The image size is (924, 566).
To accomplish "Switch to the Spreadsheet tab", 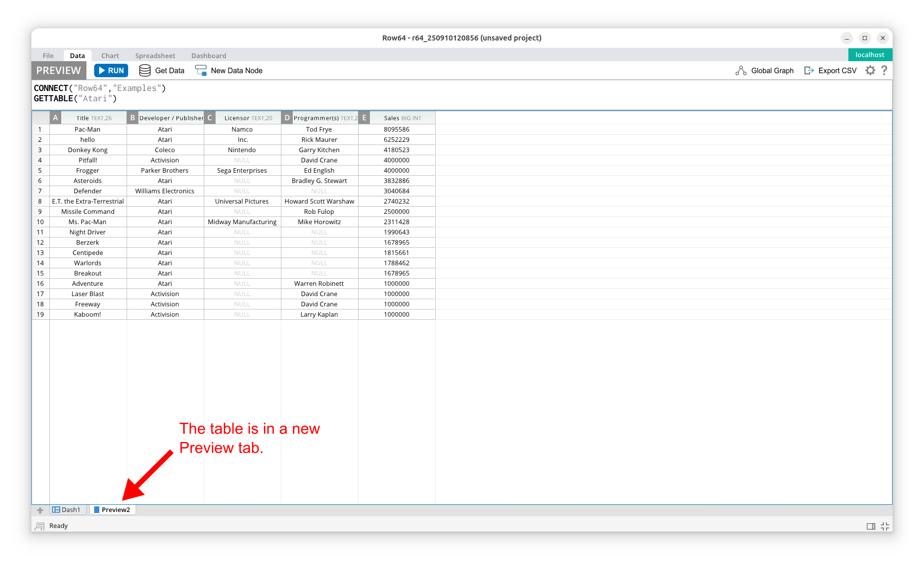I will (155, 56).
